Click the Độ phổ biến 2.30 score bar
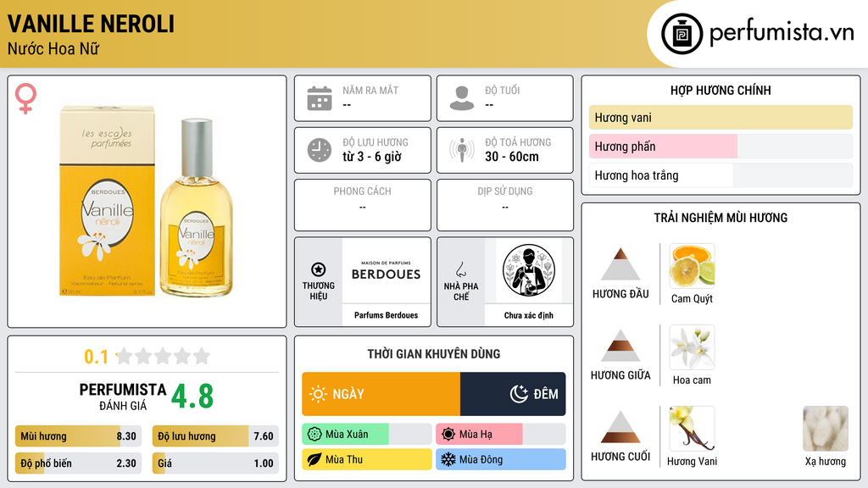This screenshot has height=488, width=868. 78,463
